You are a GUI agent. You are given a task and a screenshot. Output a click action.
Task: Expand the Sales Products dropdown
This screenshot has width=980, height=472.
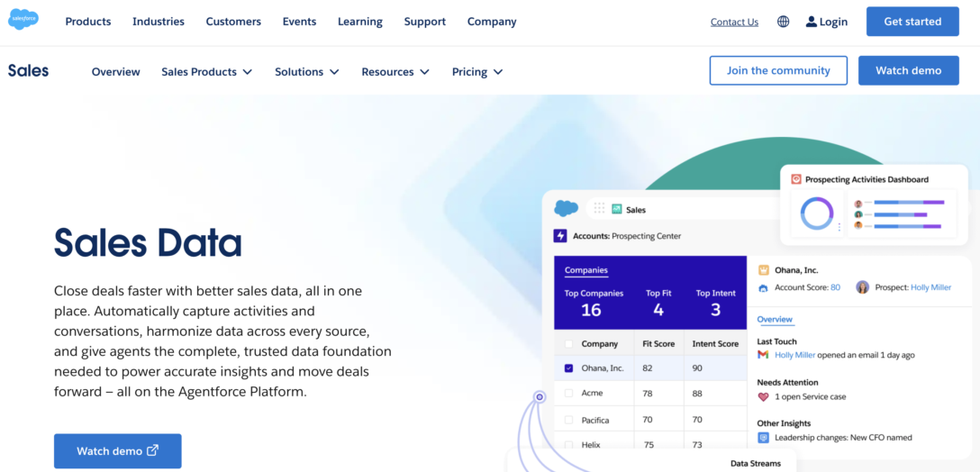[x=207, y=72]
